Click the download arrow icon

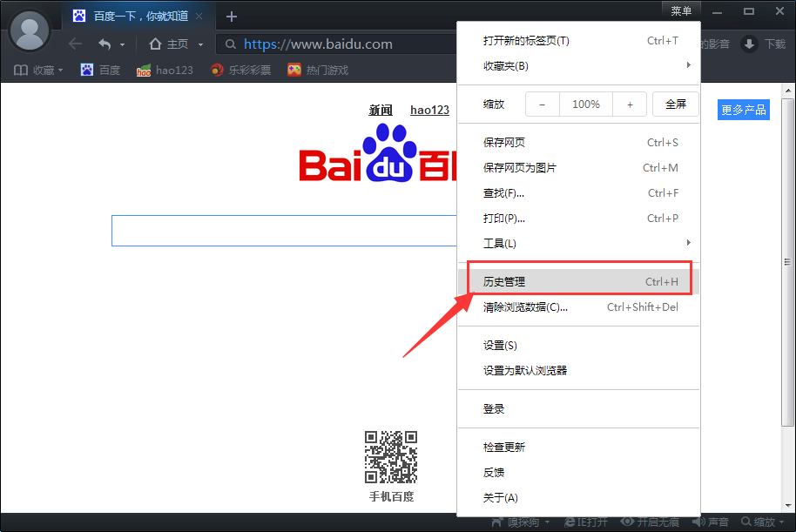[749, 44]
